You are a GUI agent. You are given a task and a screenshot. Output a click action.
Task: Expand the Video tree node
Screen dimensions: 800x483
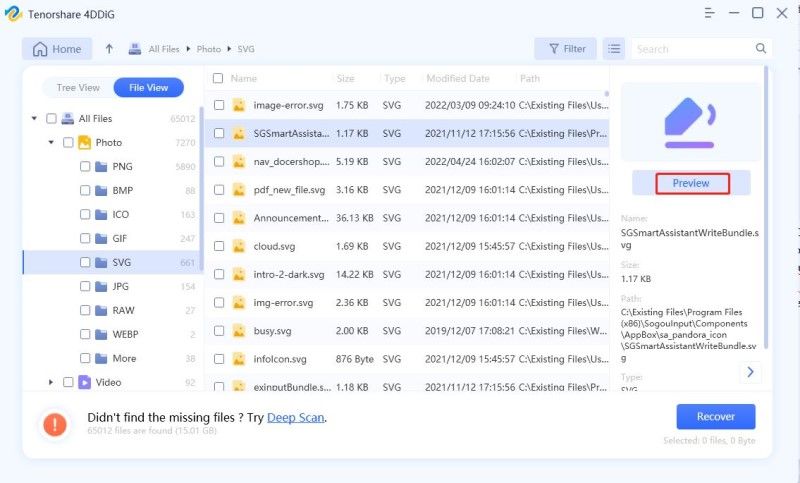tap(51, 382)
